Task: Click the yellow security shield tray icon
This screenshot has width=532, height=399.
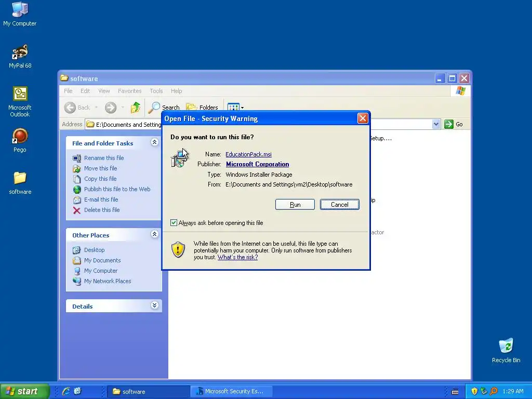Action: click(x=474, y=392)
